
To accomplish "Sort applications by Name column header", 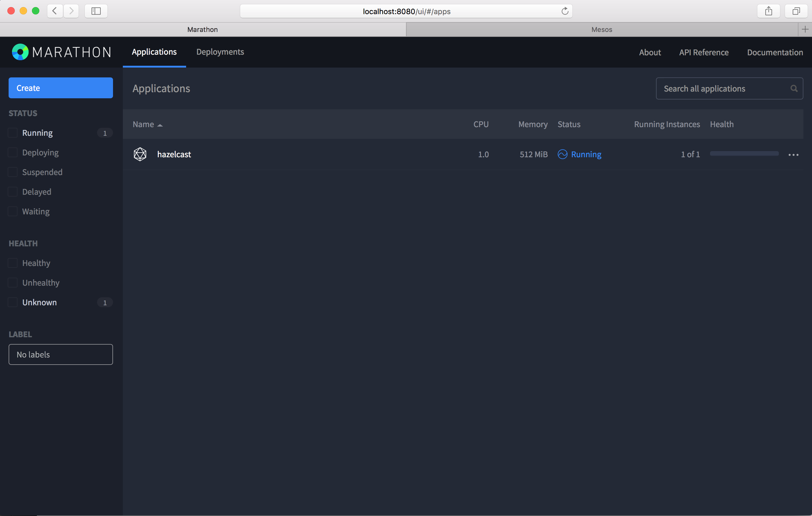I will [x=143, y=124].
